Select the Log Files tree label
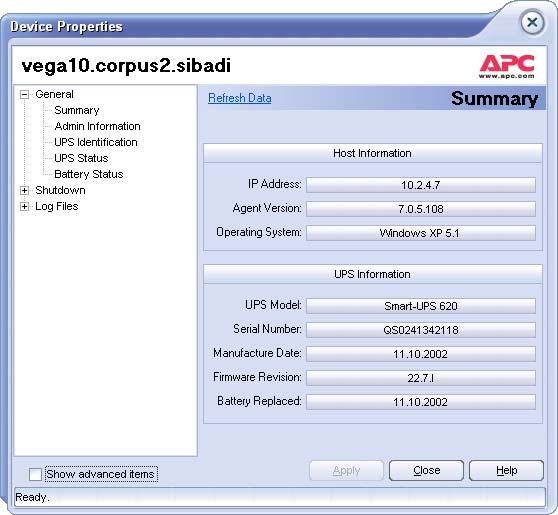558x515 pixels. point(57,206)
